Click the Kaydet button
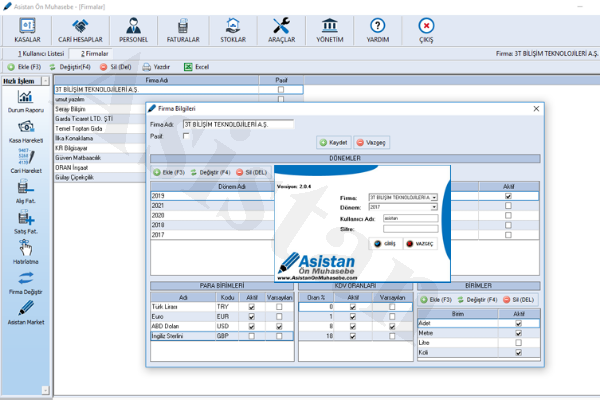 [334, 142]
